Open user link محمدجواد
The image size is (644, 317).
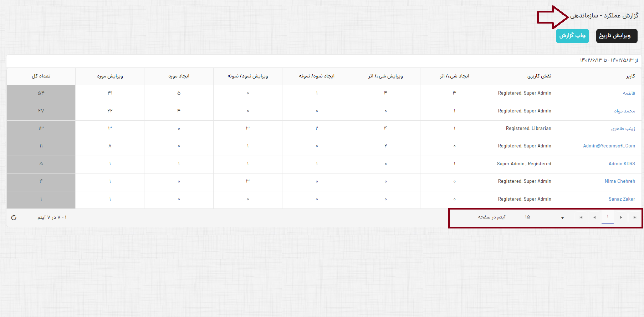tap(624, 111)
